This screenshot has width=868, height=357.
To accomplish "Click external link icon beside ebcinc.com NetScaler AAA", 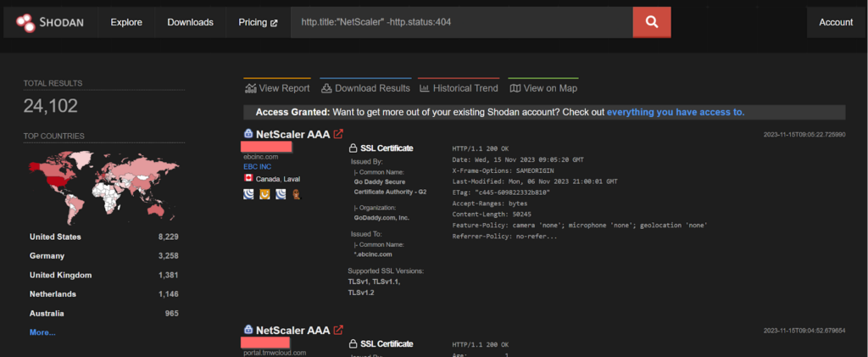I will (x=338, y=134).
